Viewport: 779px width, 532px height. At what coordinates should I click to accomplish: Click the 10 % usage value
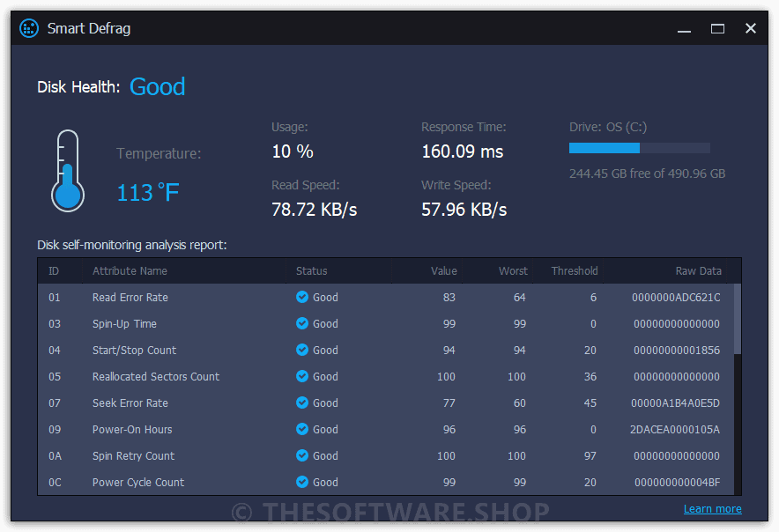click(293, 151)
